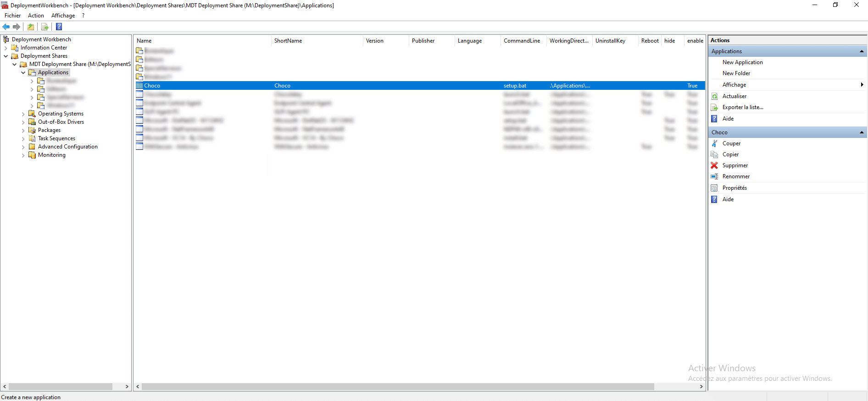This screenshot has height=401, width=868.
Task: Collapse the Choco actions section
Action: coord(861,132)
